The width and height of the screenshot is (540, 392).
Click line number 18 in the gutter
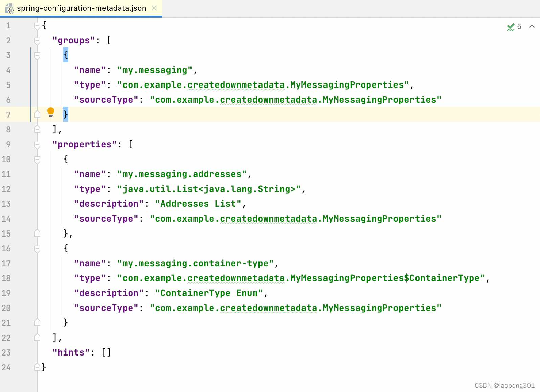[x=6, y=278]
